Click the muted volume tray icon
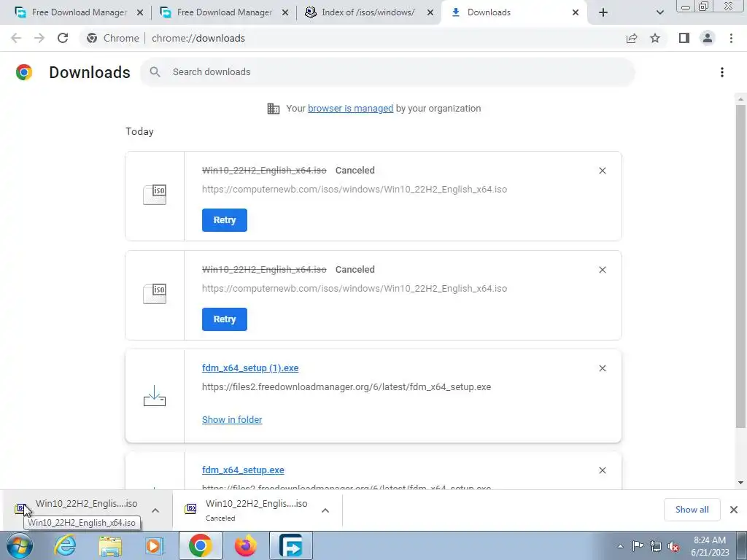The width and height of the screenshot is (747, 560). 673,546
